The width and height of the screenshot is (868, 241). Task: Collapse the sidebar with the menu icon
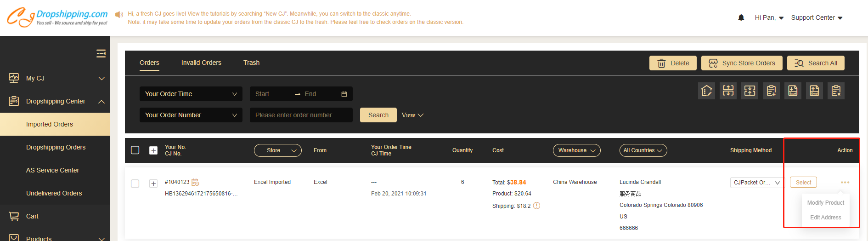pyautogui.click(x=101, y=54)
